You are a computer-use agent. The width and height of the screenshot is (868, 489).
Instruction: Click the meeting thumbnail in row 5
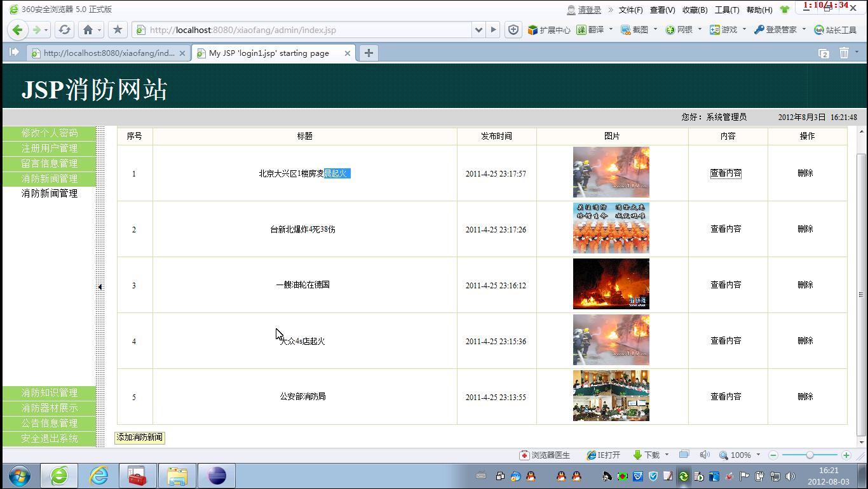611,396
